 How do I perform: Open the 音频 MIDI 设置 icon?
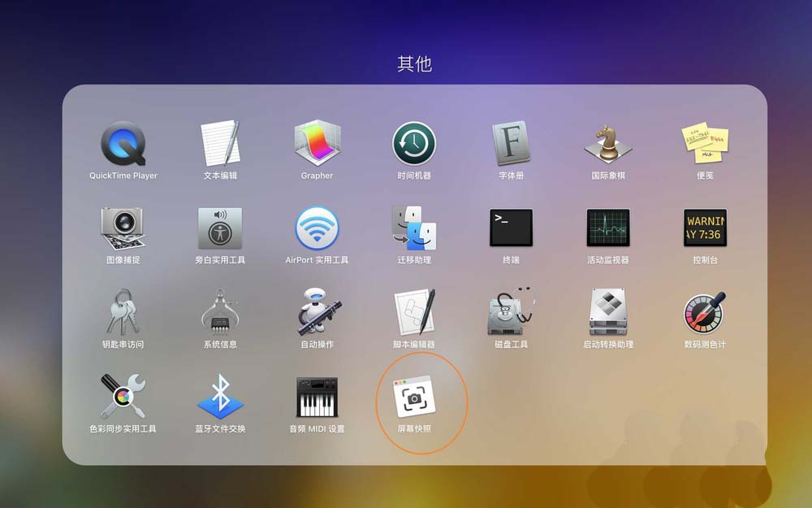[x=317, y=397]
